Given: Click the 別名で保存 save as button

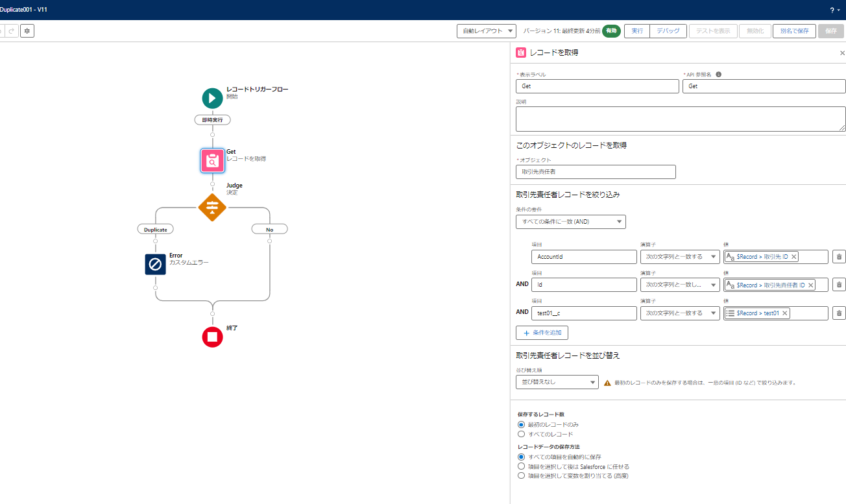Looking at the screenshot, I should click(x=794, y=31).
